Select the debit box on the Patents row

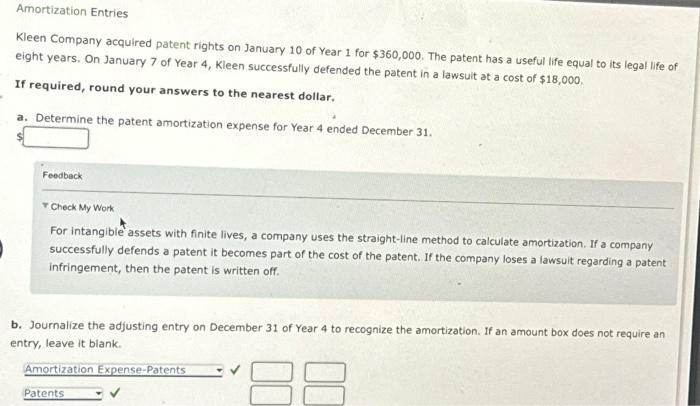tap(271, 396)
